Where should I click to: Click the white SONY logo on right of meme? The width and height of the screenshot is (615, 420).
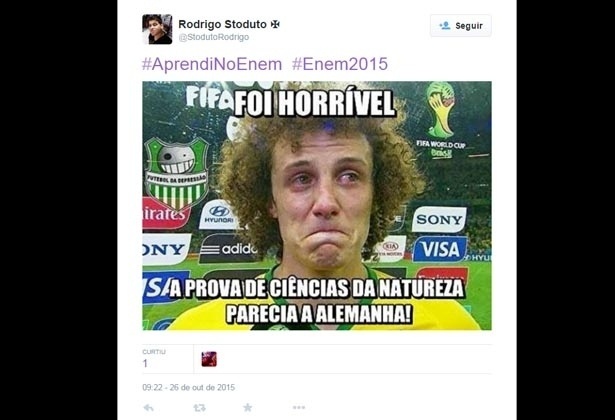click(x=439, y=220)
